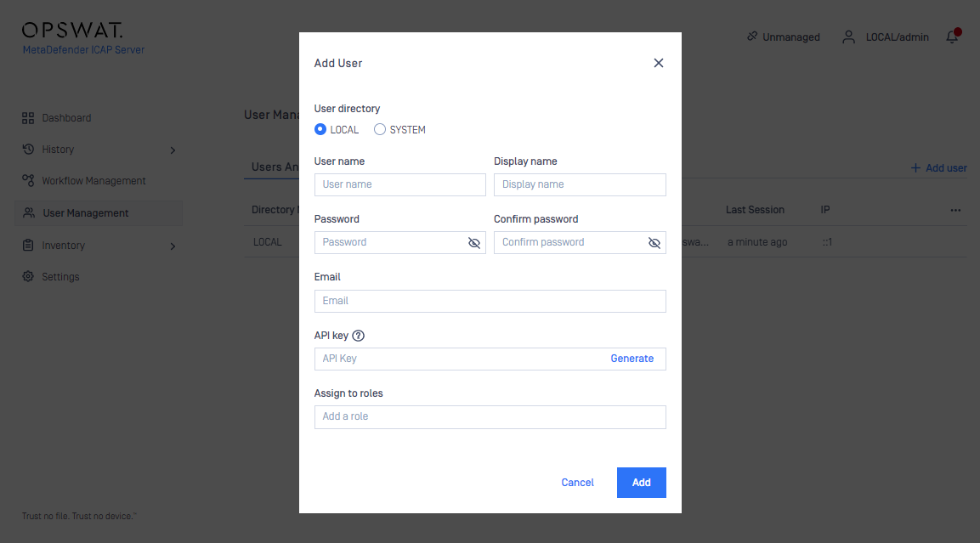
Task: Click the Workflow Management sidebar icon
Action: pyautogui.click(x=28, y=181)
